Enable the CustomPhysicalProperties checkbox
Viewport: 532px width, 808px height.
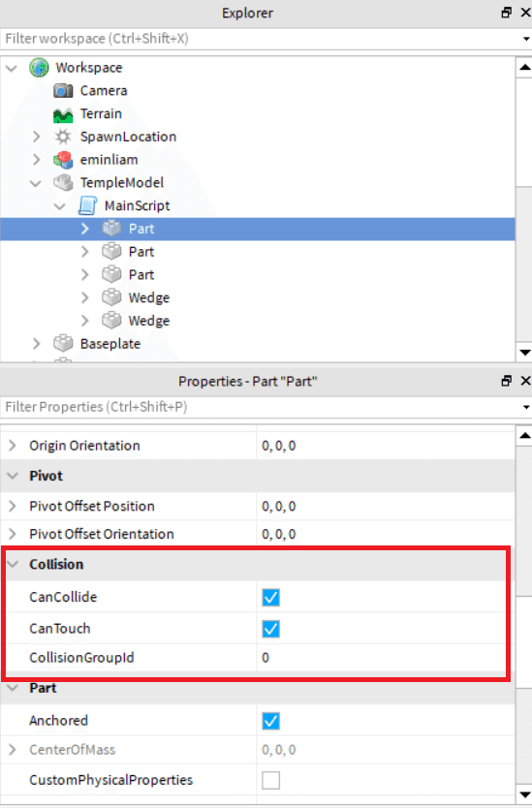pyautogui.click(x=270, y=780)
